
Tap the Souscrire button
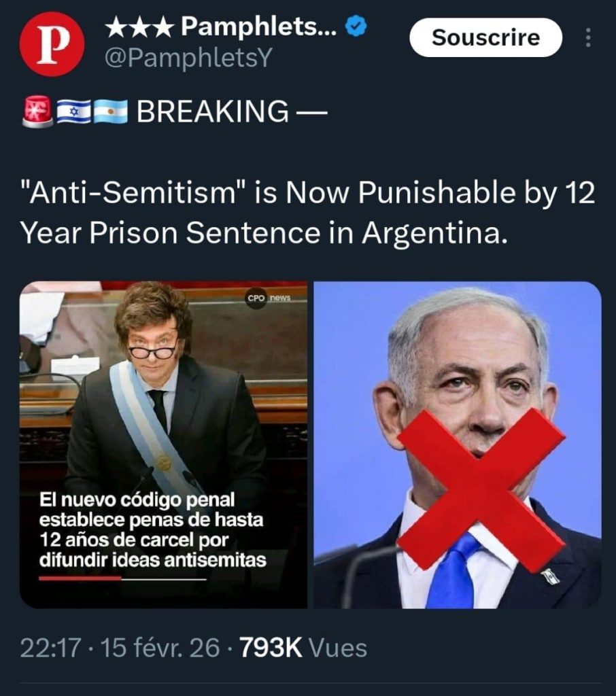click(486, 37)
